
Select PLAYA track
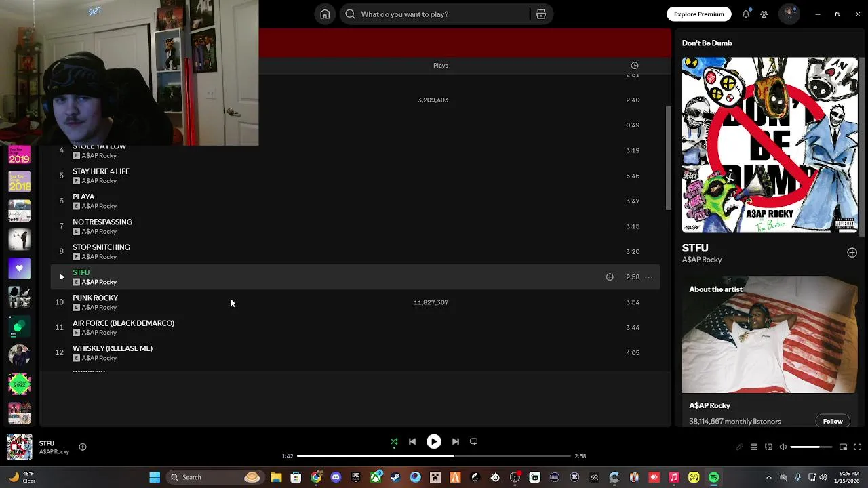coord(83,197)
